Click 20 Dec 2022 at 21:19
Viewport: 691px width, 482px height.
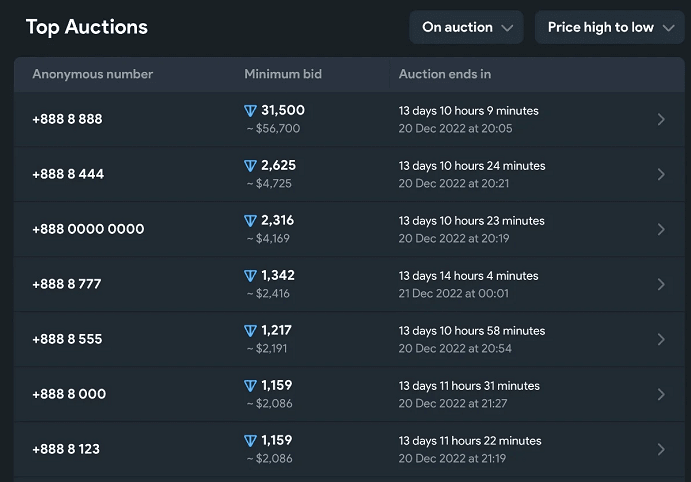(x=452, y=459)
